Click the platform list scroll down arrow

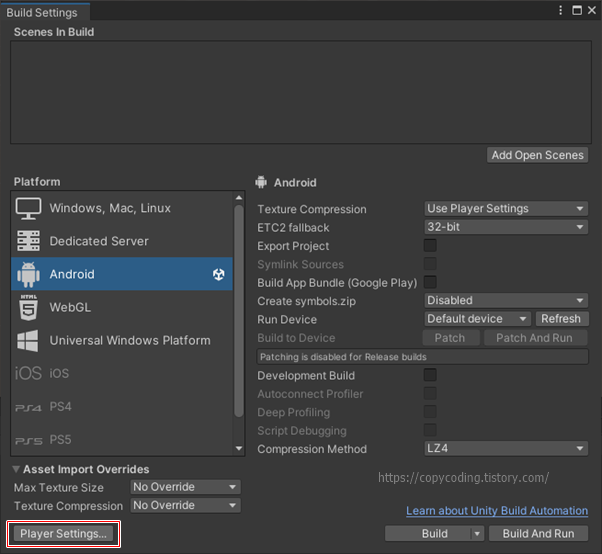click(x=239, y=448)
